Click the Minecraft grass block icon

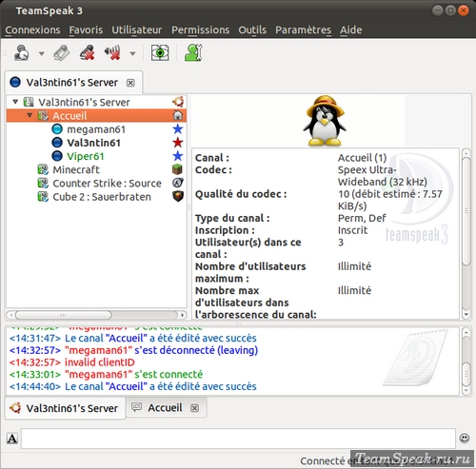tap(177, 169)
